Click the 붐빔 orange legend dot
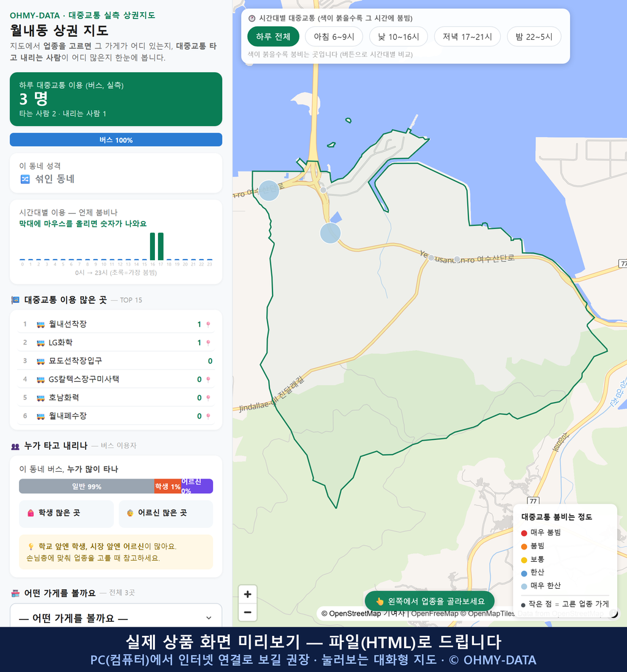This screenshot has height=672, width=627. point(524,547)
